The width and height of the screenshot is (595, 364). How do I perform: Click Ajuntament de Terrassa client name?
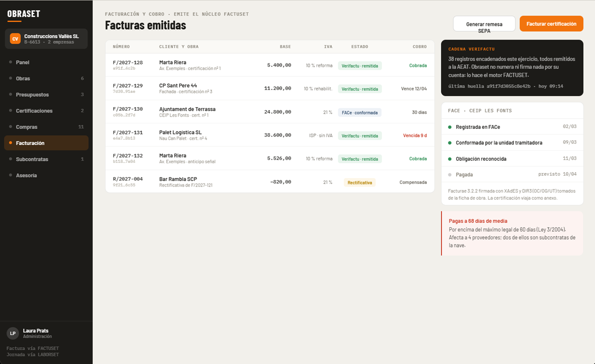click(187, 109)
